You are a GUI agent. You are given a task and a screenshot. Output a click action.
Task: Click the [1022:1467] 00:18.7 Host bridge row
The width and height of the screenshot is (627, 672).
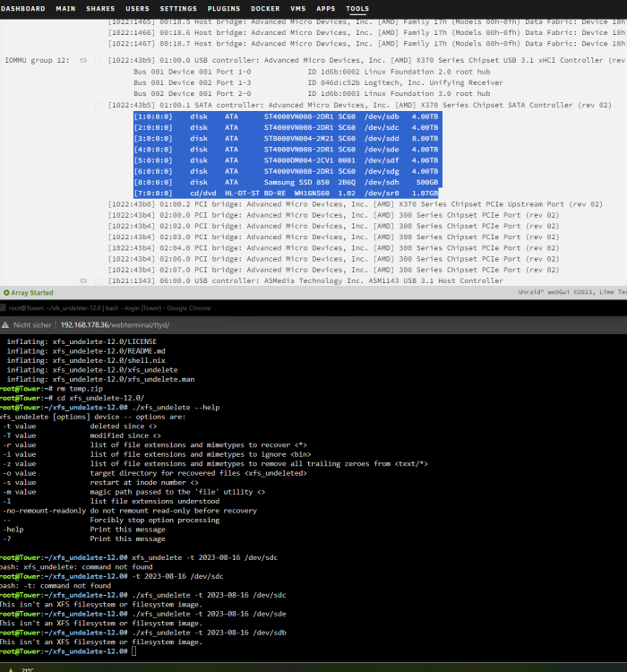pyautogui.click(x=367, y=44)
